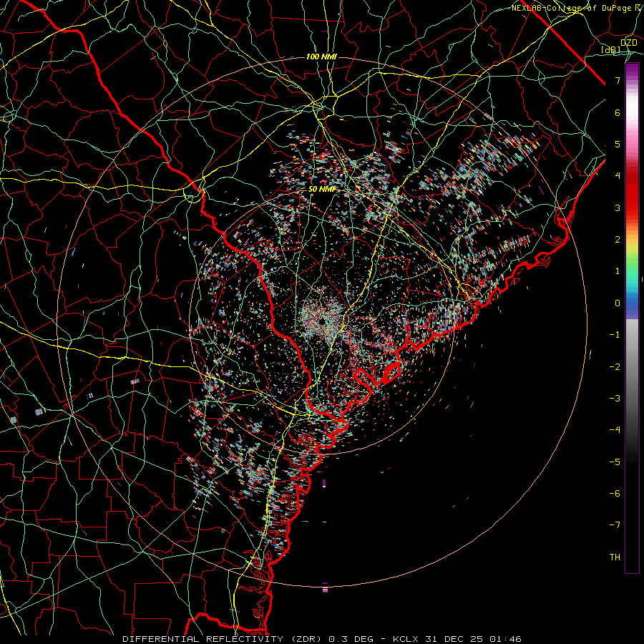Click the "-5" value on the color scale
The height and width of the screenshot is (644, 644).
point(615,462)
